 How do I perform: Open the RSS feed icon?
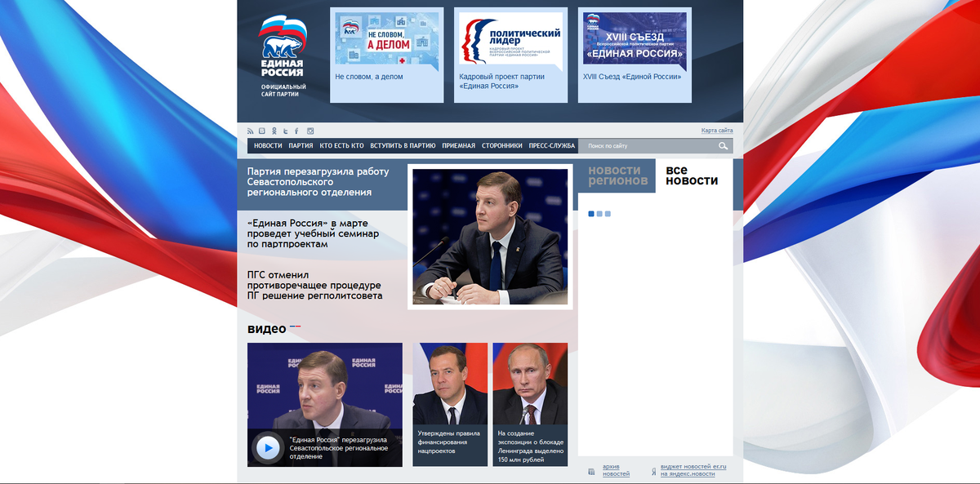pos(251,131)
